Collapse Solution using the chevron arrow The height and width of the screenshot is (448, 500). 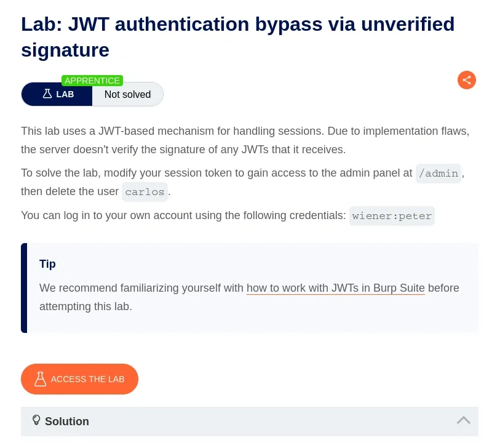(463, 420)
